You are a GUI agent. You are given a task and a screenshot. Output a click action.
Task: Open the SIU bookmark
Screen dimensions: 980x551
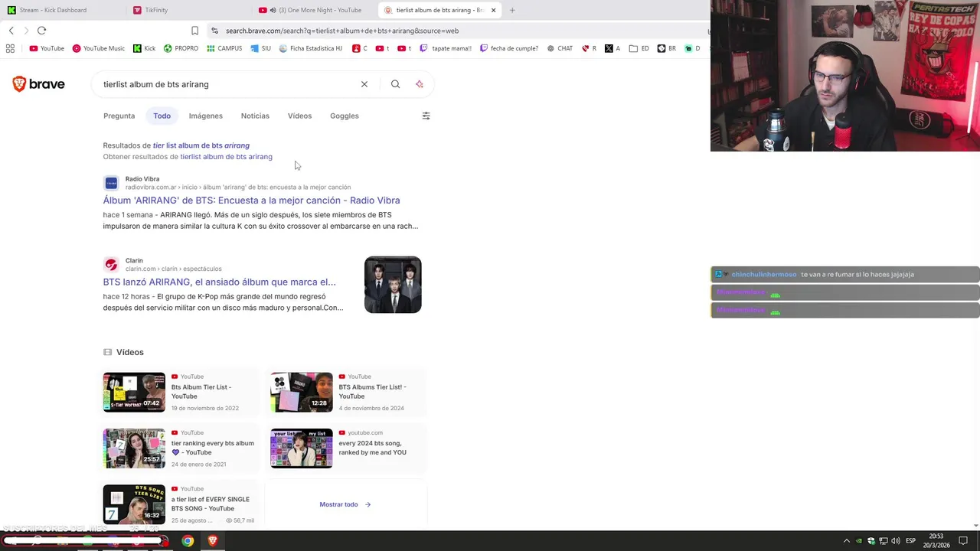(x=260, y=48)
